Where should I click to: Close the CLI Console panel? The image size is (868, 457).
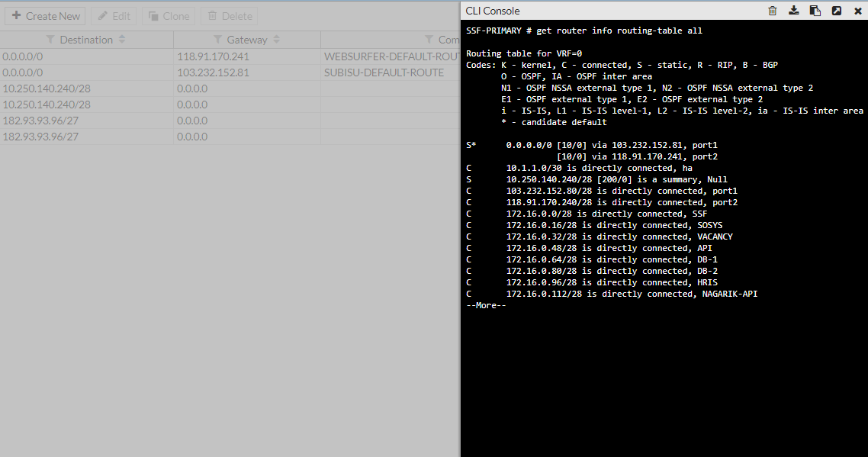[x=857, y=11]
